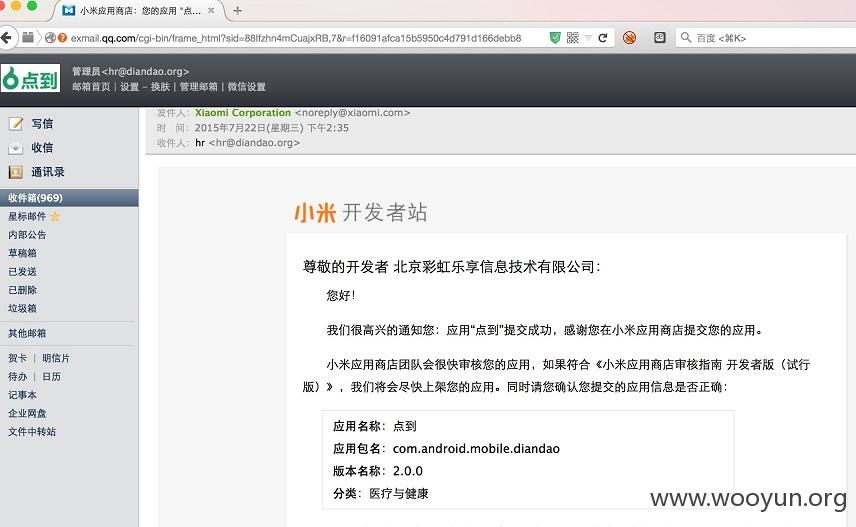Click the globe site identity icon
Screen dimensions: 856x527
click(50, 38)
